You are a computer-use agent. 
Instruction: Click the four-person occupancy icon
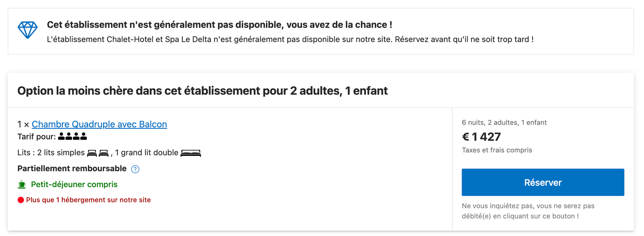(73, 136)
